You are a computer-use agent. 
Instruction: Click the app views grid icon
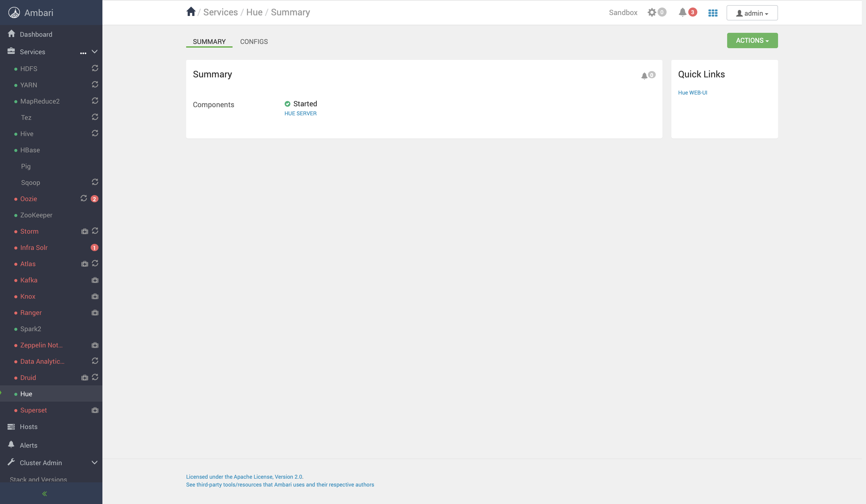coord(713,13)
